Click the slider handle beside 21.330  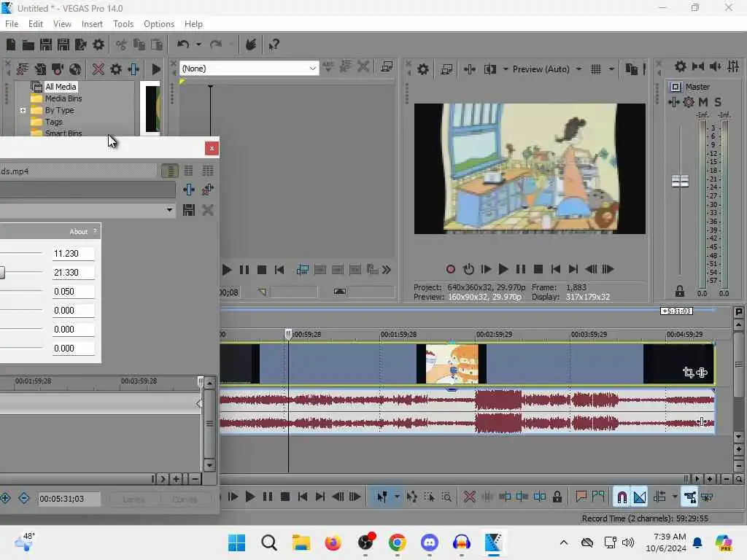tap(2, 273)
